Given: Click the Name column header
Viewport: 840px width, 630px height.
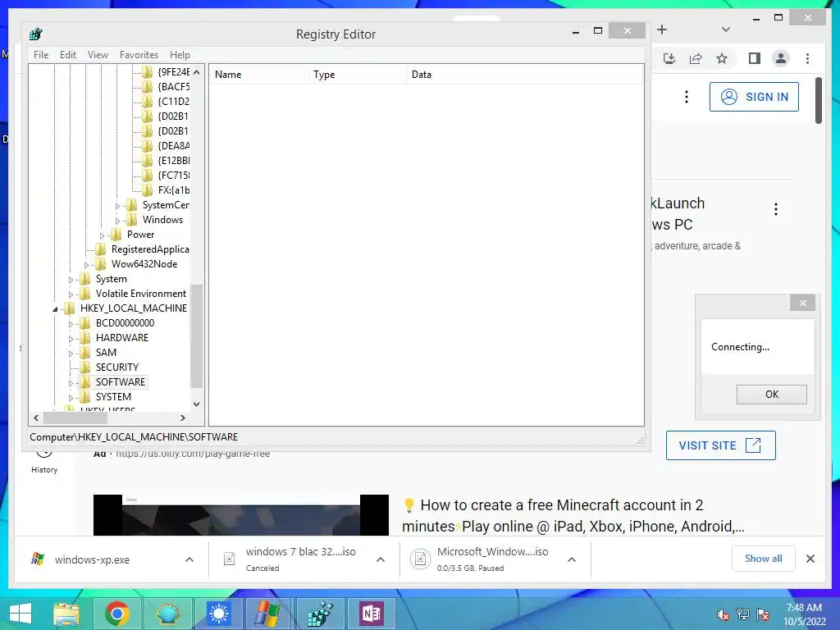Looking at the screenshot, I should pos(258,75).
